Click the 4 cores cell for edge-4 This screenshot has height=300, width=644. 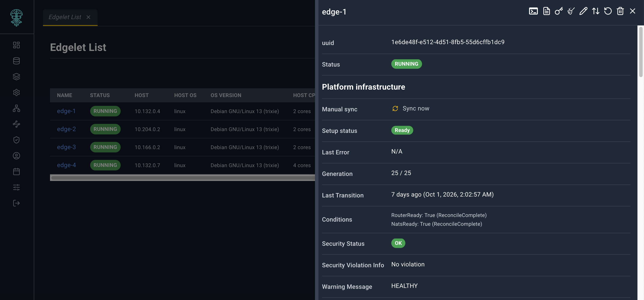click(x=302, y=165)
